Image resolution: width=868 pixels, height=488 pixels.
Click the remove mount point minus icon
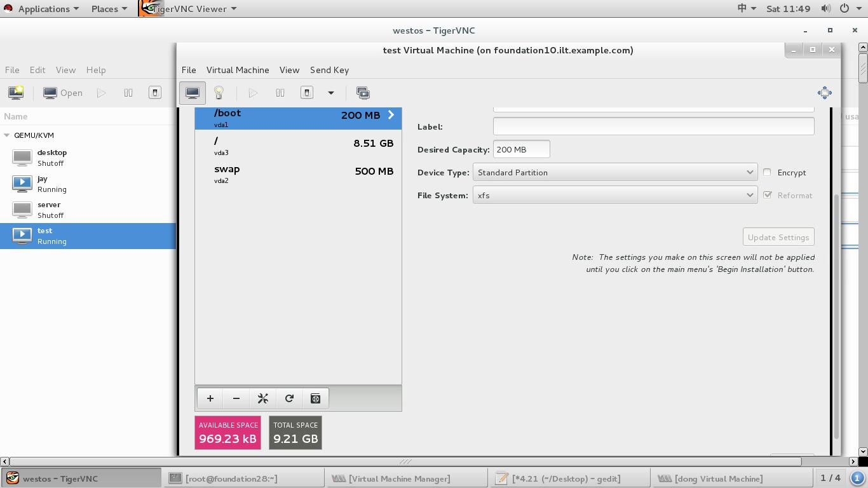coord(236,398)
